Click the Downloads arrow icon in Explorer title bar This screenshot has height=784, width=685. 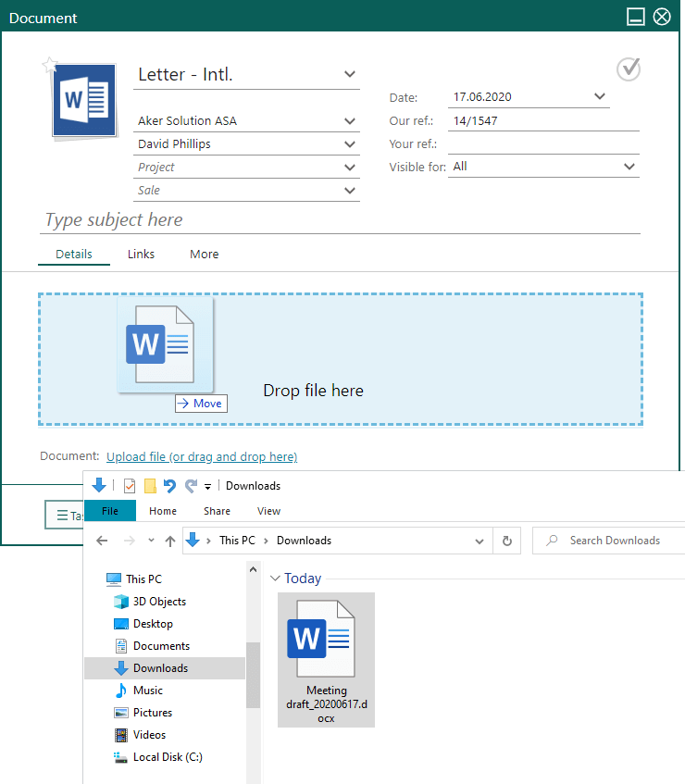pyautogui.click(x=99, y=485)
